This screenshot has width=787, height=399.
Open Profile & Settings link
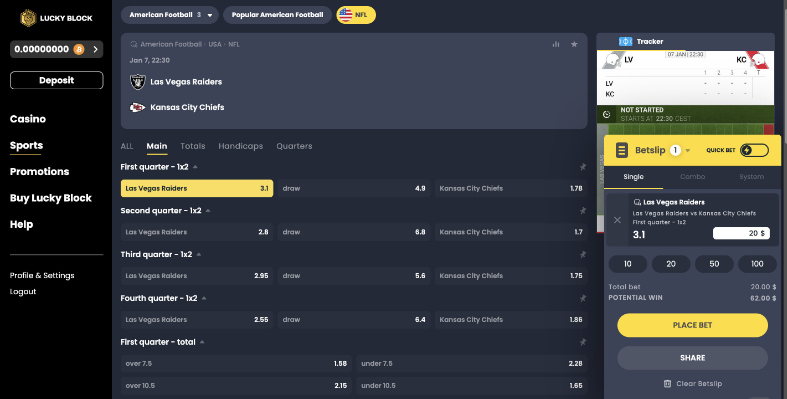[42, 276]
